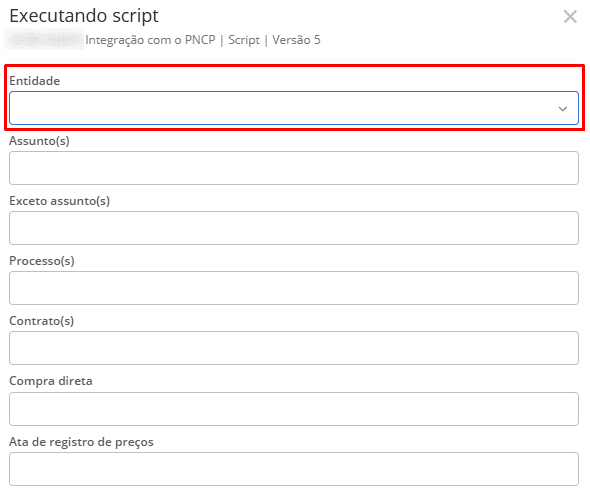This screenshot has height=493, width=590.
Task: Click into the Exceto assunto(s) field
Action: tap(294, 228)
